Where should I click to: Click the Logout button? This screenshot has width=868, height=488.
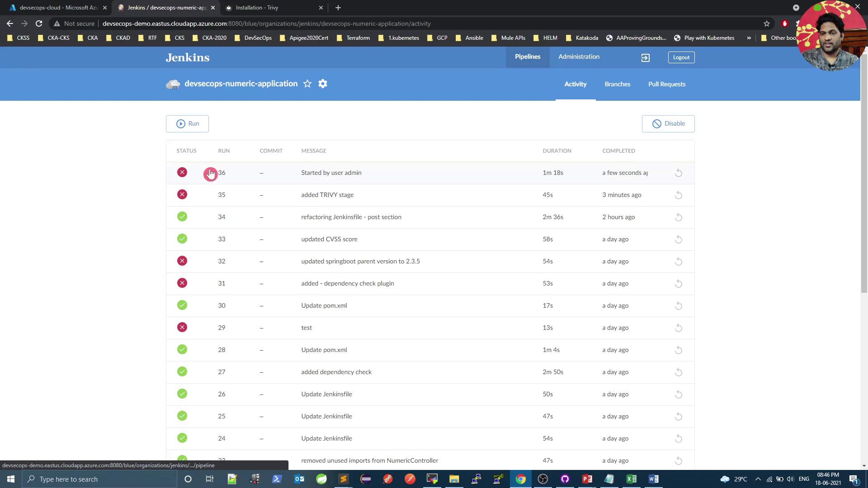[681, 57]
